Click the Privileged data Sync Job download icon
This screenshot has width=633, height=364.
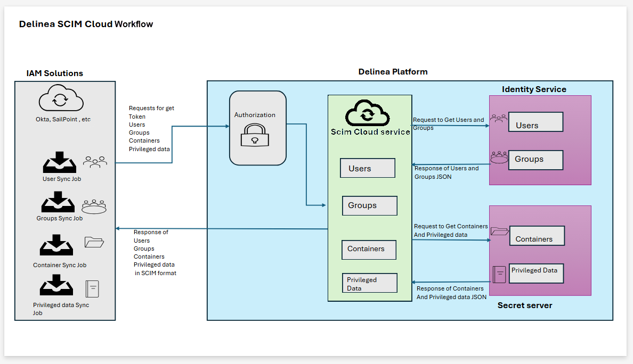click(56, 285)
